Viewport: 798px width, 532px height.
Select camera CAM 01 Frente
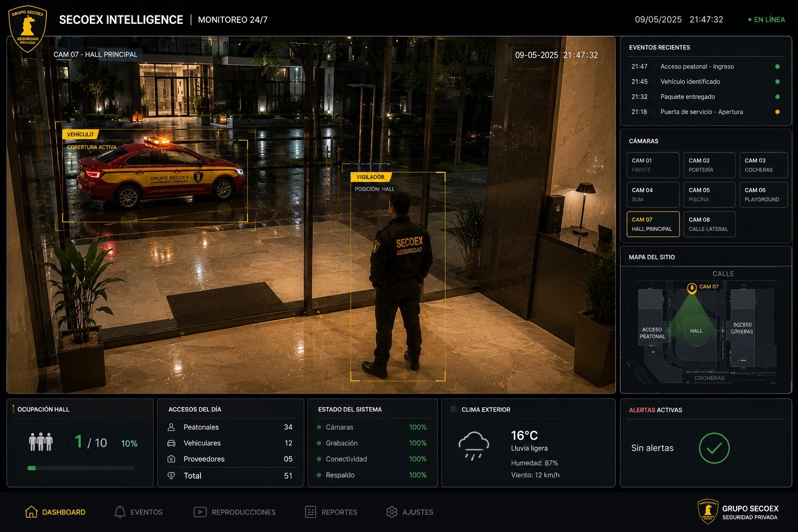653,165
